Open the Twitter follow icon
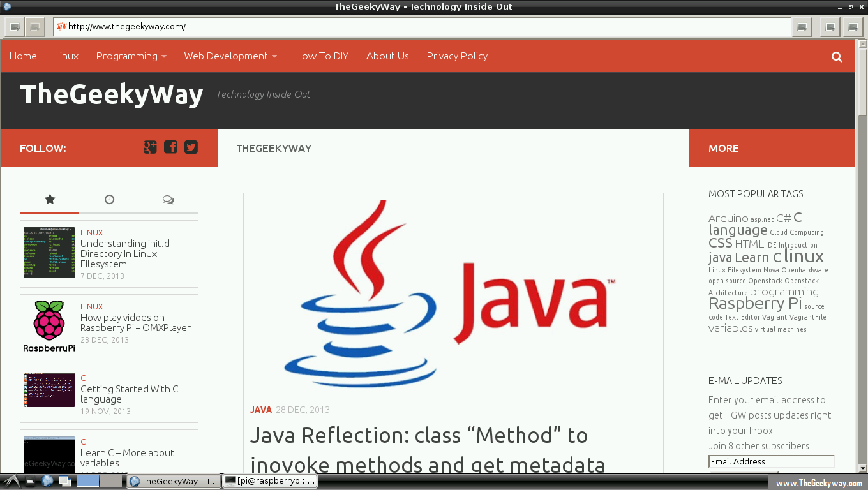 pyautogui.click(x=191, y=147)
